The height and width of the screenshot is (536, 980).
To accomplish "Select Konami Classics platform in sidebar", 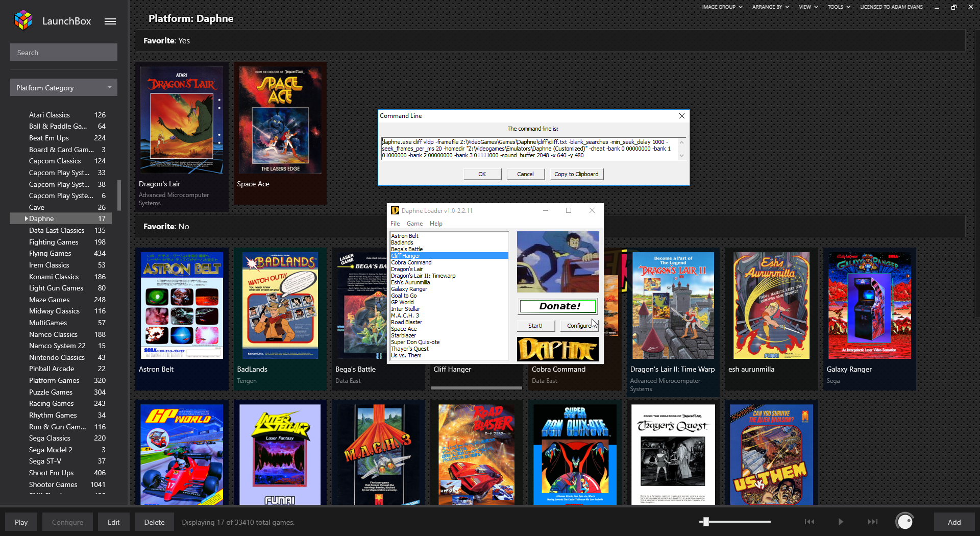I will tap(61, 277).
